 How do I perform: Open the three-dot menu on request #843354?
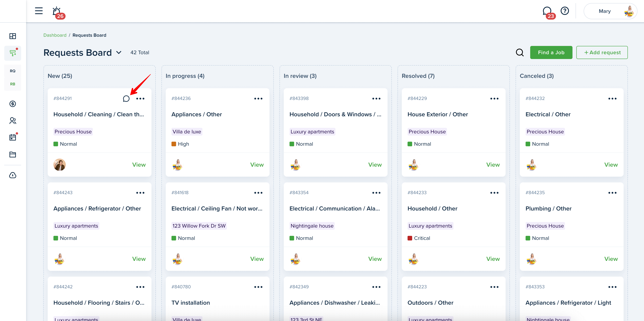376,193
